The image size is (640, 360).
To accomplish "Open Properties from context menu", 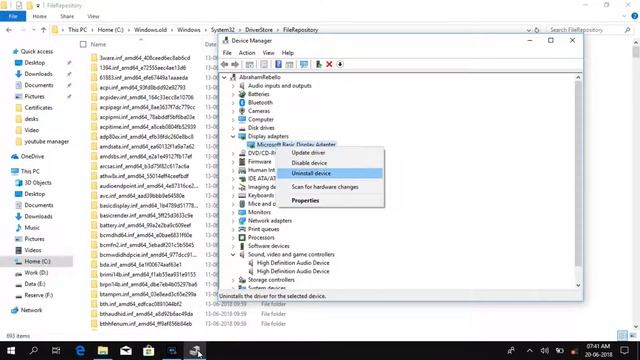I will pyautogui.click(x=305, y=200).
